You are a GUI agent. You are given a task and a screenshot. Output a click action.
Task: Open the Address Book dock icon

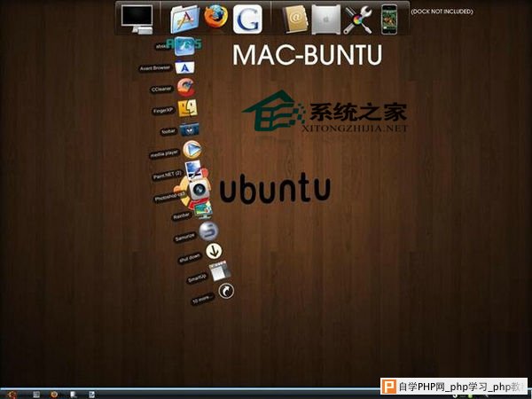(296, 18)
